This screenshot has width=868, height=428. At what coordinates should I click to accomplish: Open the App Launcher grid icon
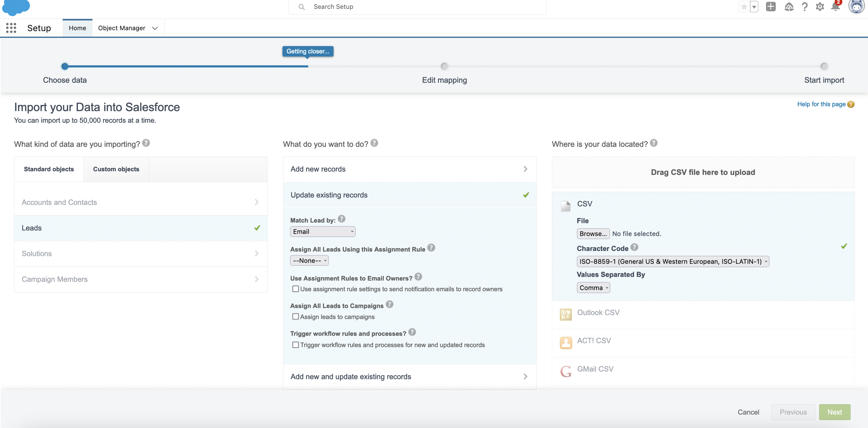tap(11, 28)
